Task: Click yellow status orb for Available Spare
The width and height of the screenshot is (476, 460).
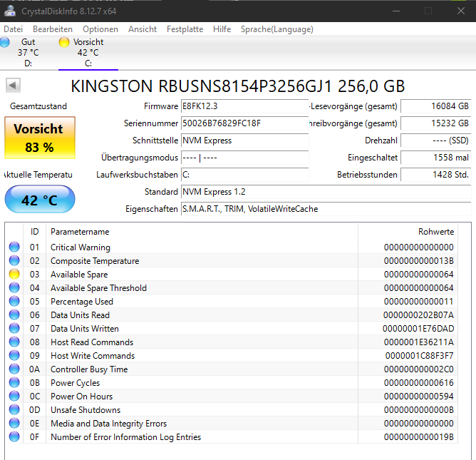Action: [x=14, y=274]
